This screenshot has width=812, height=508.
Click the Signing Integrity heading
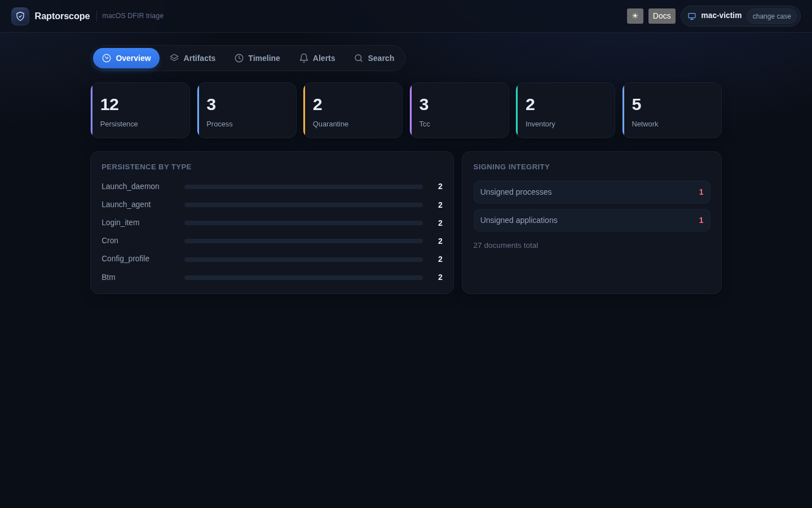(511, 167)
